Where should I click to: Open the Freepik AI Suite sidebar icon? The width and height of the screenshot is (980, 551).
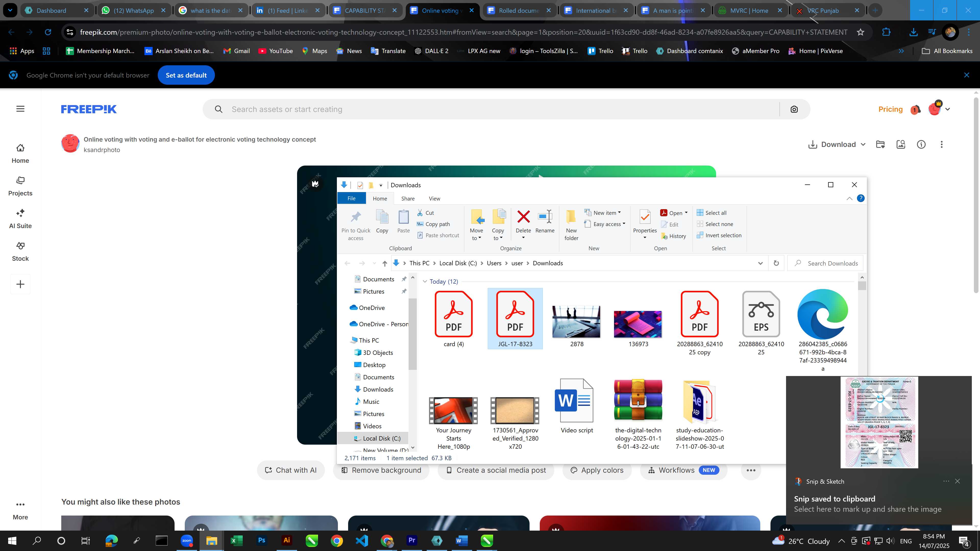(x=20, y=213)
